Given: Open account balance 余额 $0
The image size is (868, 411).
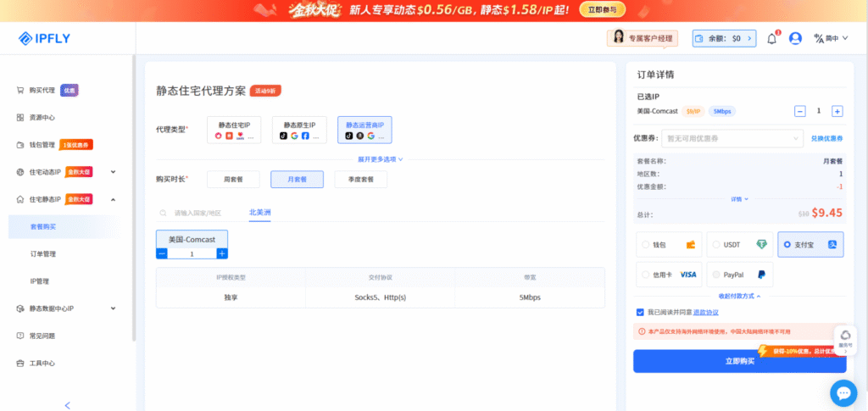Looking at the screenshot, I should point(724,38).
